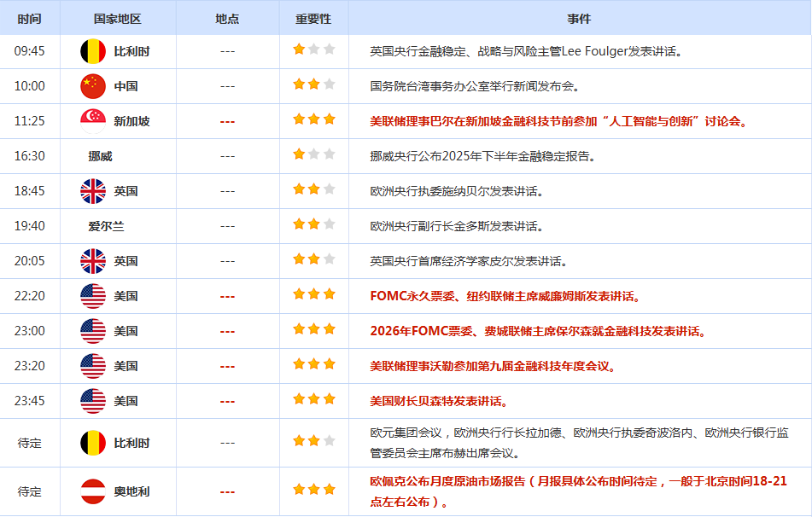Screen dimensions: 812x517
Task: Click the Singapore flag icon at 11:25
Action: click(x=93, y=121)
